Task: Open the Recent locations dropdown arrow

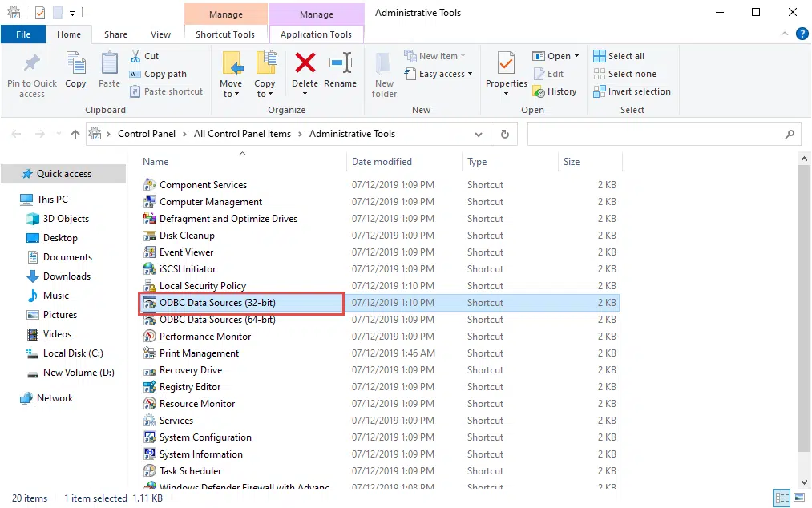Action: point(59,134)
